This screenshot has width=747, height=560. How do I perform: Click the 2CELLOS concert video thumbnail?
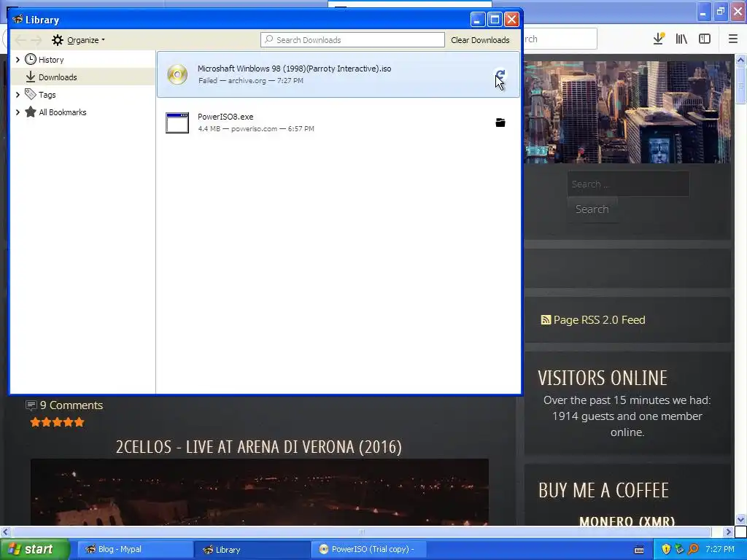(x=260, y=492)
